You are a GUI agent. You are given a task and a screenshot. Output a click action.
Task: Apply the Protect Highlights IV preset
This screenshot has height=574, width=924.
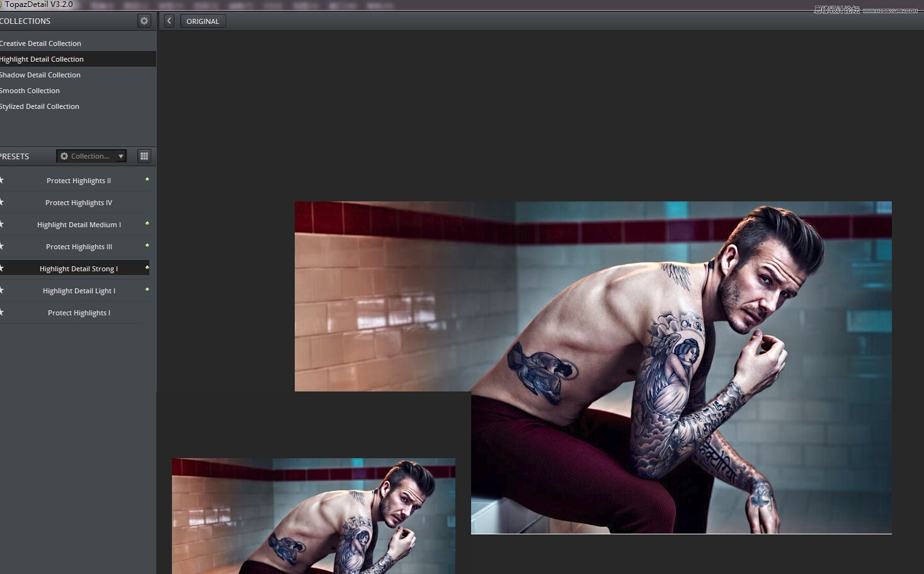[79, 203]
